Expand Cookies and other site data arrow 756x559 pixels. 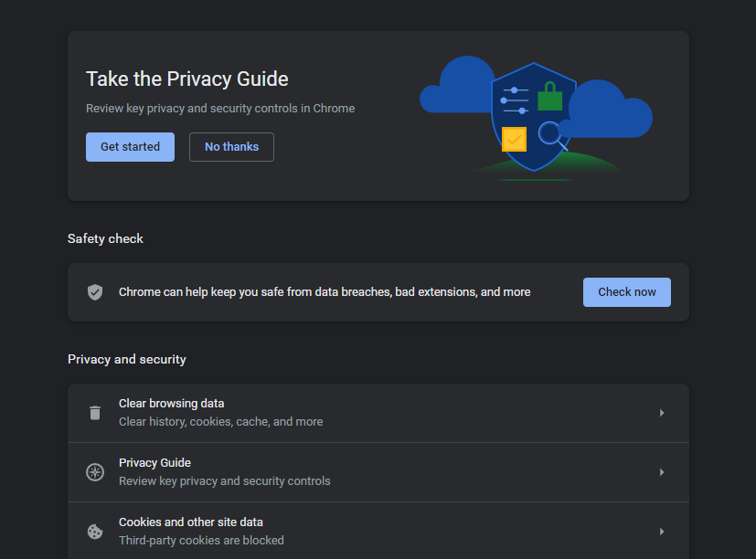point(661,532)
